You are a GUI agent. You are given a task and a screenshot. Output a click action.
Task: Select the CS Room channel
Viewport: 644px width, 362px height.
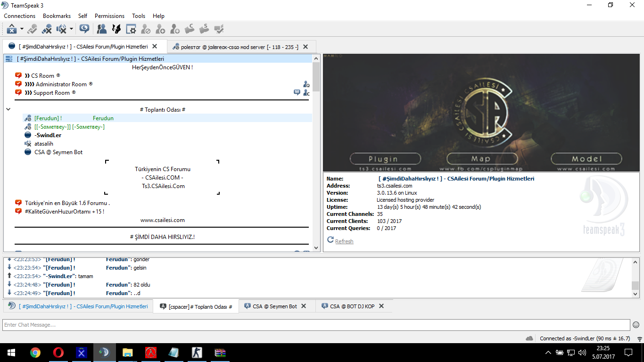[x=43, y=76]
